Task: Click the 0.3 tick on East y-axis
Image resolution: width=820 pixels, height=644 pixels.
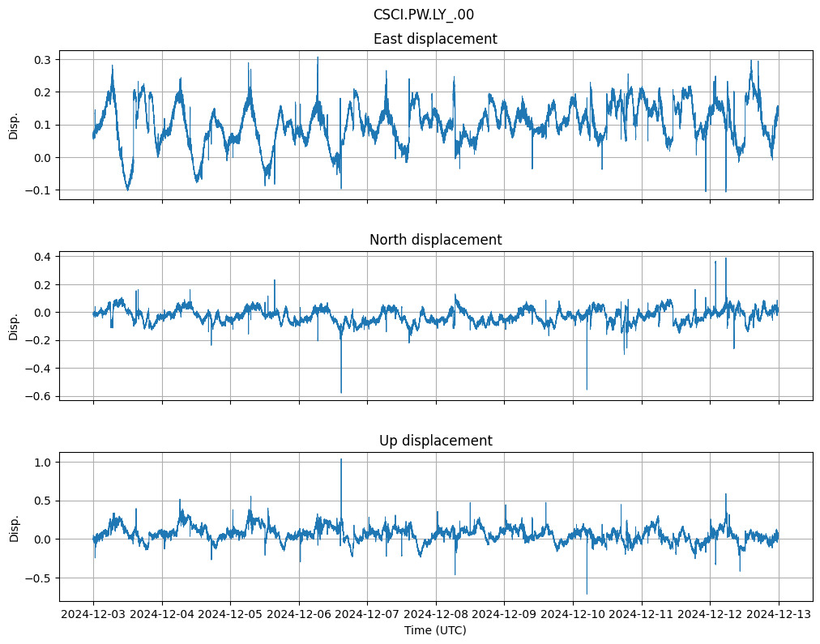Action: point(42,60)
